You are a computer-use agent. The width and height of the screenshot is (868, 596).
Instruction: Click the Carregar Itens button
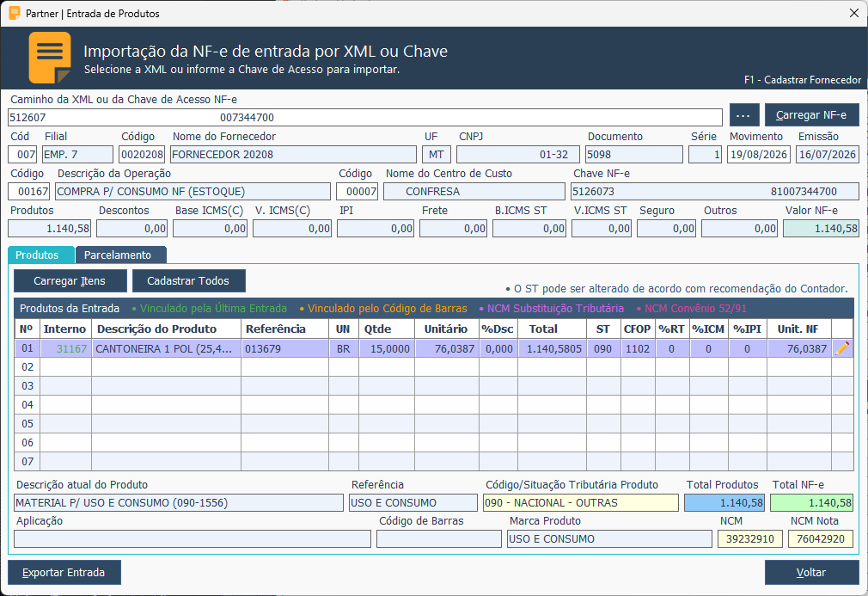coord(70,281)
